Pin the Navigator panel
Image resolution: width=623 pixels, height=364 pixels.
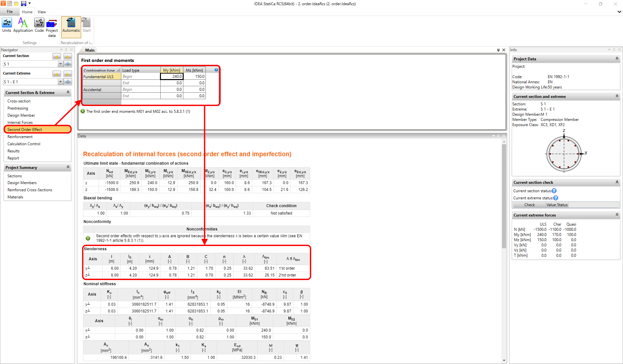coord(66,50)
